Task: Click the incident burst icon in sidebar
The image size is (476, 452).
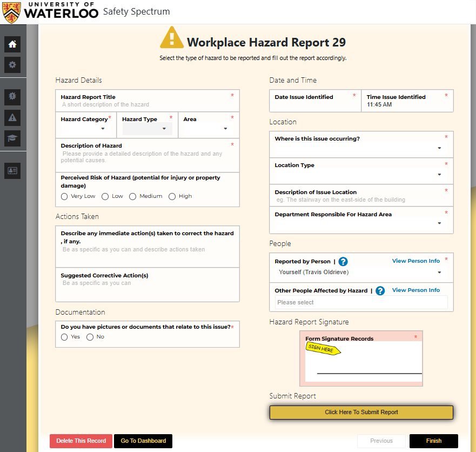Action: pos(12,97)
